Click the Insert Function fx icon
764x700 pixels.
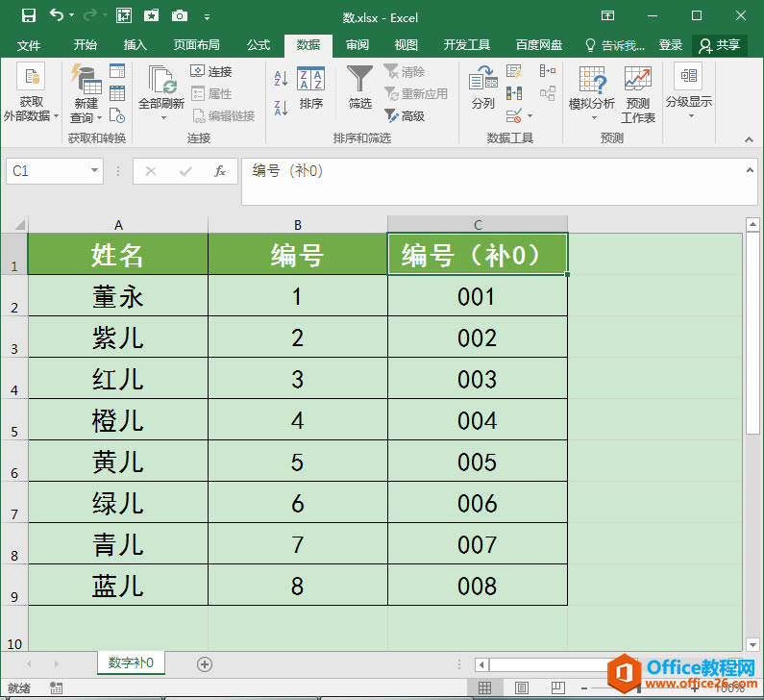[x=220, y=171]
